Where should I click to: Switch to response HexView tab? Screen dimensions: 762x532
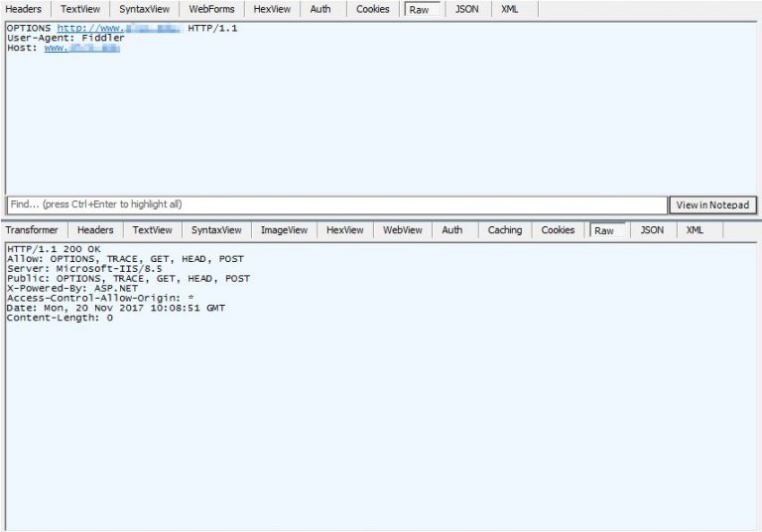pyautogui.click(x=344, y=230)
